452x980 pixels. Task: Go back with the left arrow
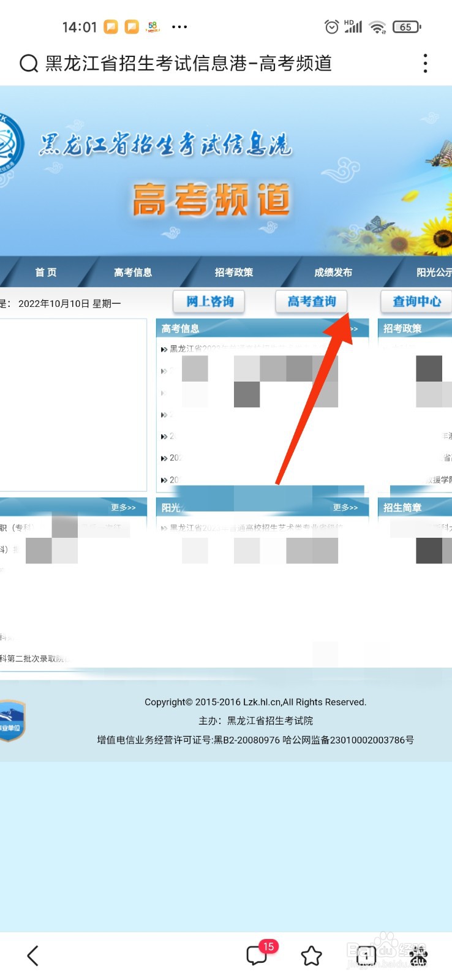33,956
